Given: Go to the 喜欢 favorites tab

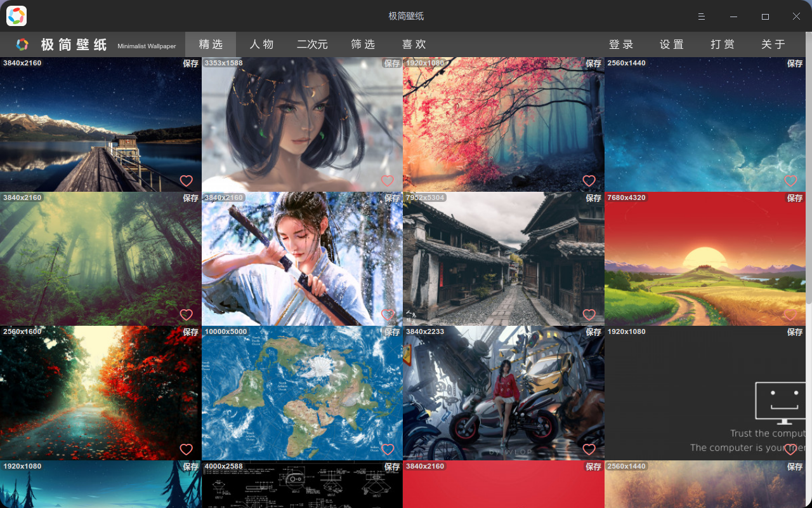Looking at the screenshot, I should click(414, 44).
